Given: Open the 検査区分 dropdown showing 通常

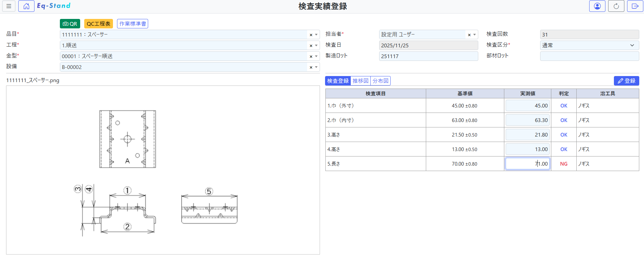Looking at the screenshot, I should click(590, 45).
